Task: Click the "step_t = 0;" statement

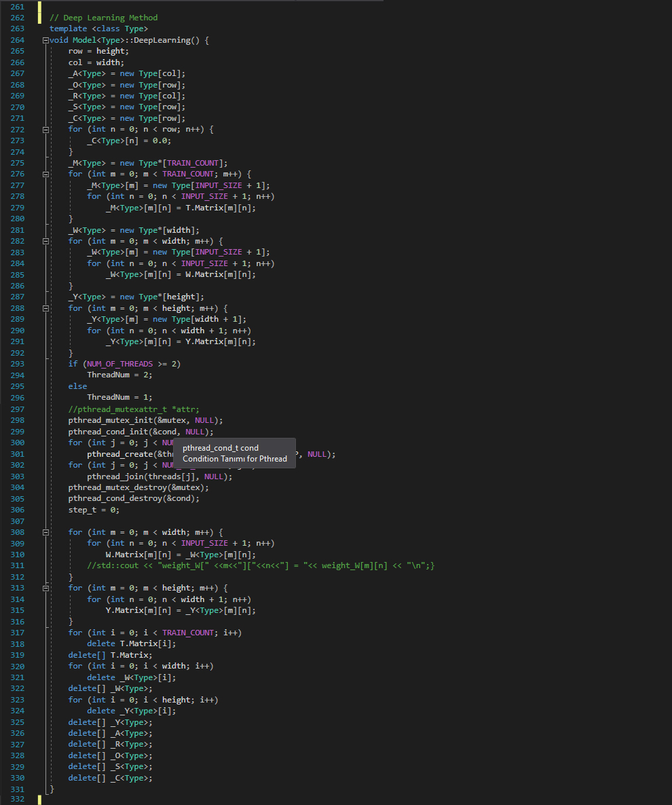Action: pos(94,510)
